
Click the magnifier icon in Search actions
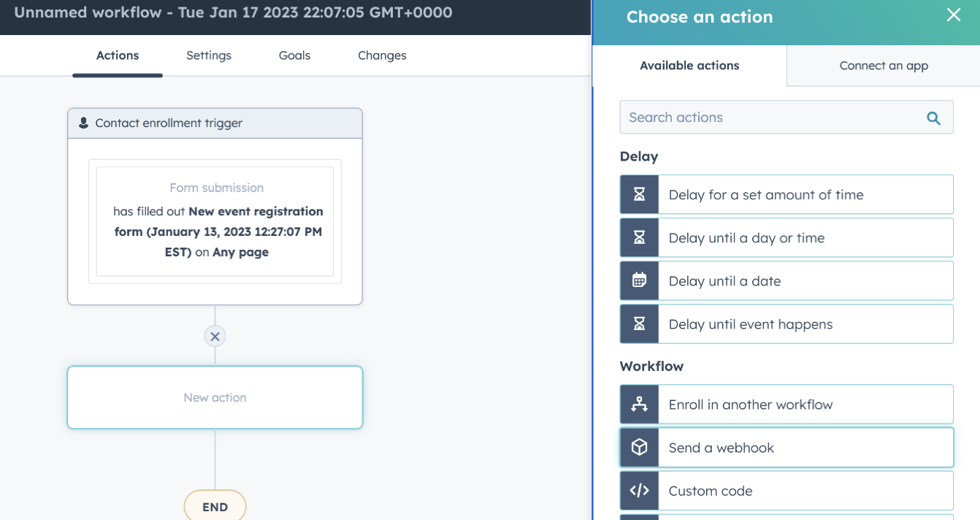(x=933, y=118)
